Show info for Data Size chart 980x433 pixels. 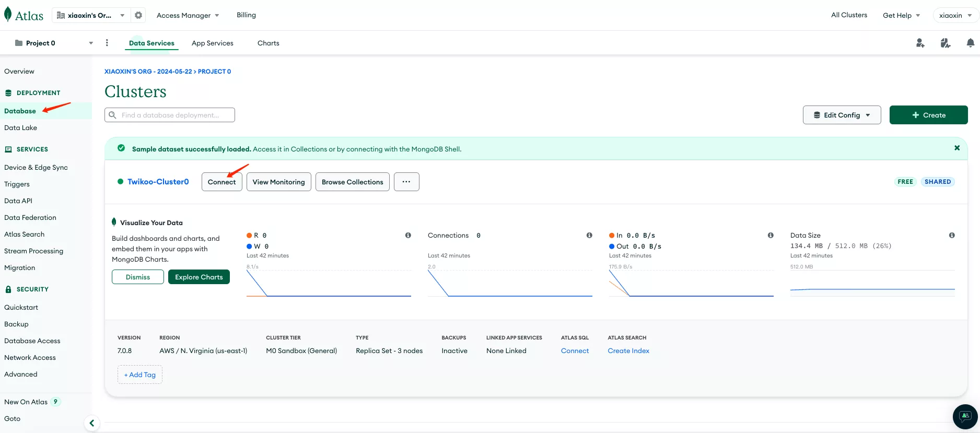pyautogui.click(x=952, y=236)
